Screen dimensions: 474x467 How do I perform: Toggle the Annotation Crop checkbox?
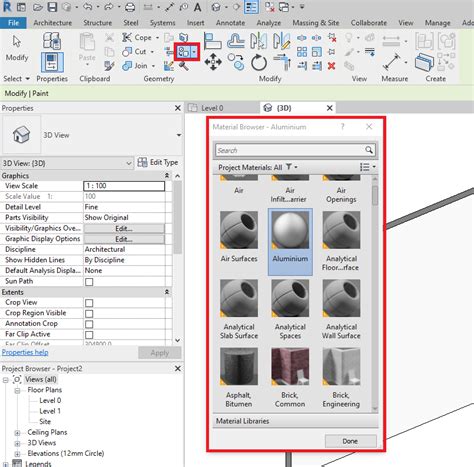89,324
